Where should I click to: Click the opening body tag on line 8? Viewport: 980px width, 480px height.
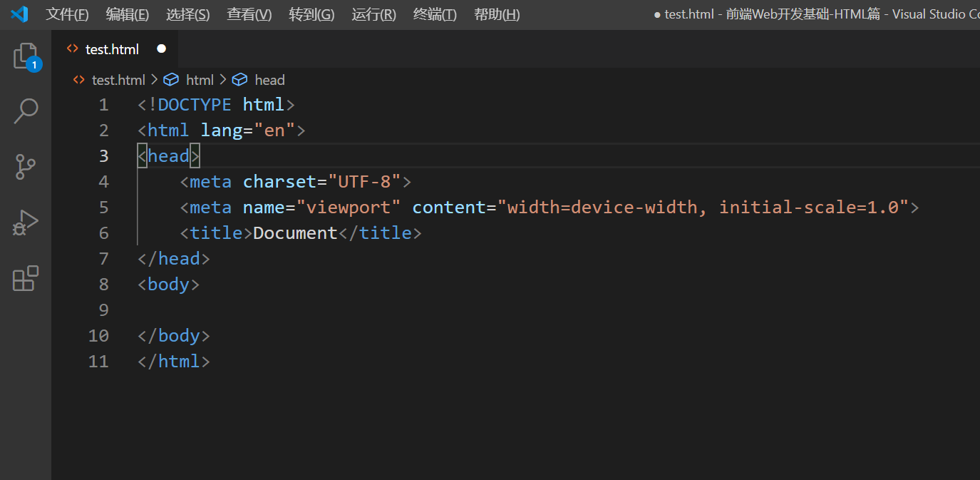(168, 285)
